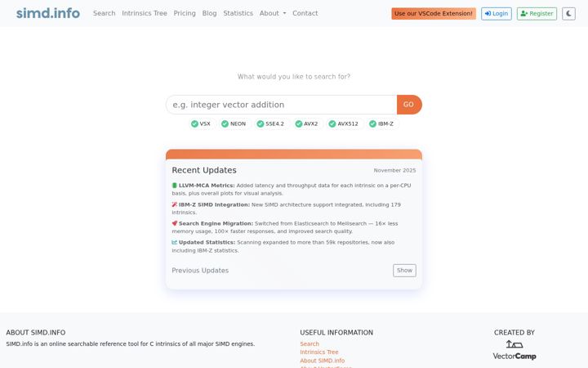Open the Search nav link

(x=105, y=13)
